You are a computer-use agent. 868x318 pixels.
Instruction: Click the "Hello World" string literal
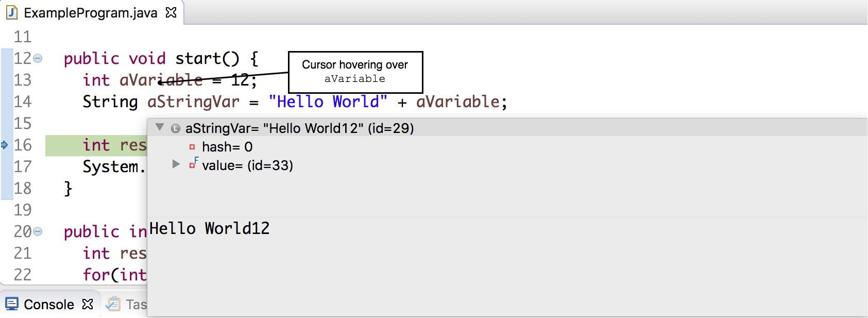[x=328, y=102]
